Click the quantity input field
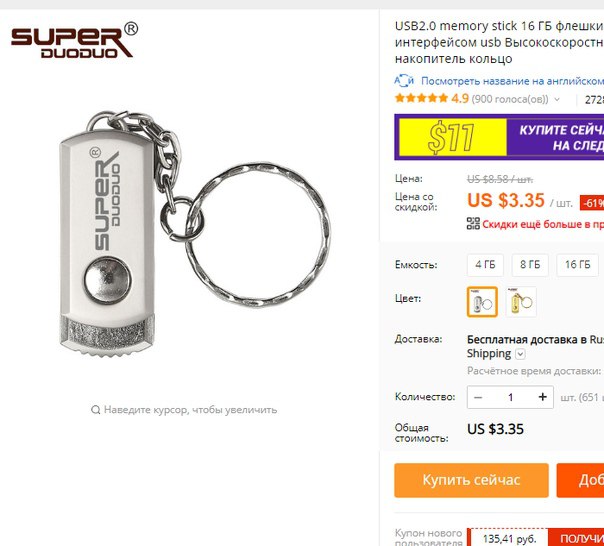 tap(510, 397)
